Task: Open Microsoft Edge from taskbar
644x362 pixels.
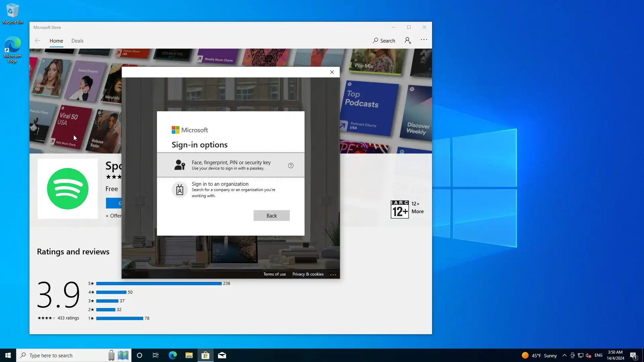Action: click(x=172, y=355)
